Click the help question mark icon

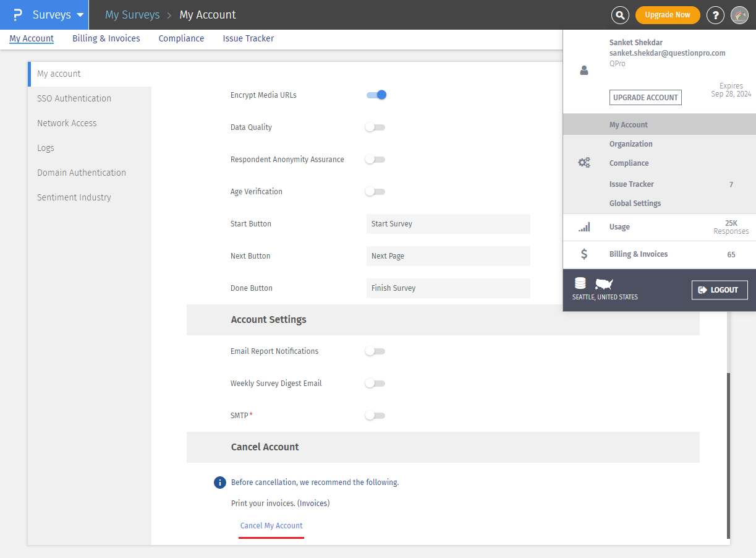(x=715, y=15)
